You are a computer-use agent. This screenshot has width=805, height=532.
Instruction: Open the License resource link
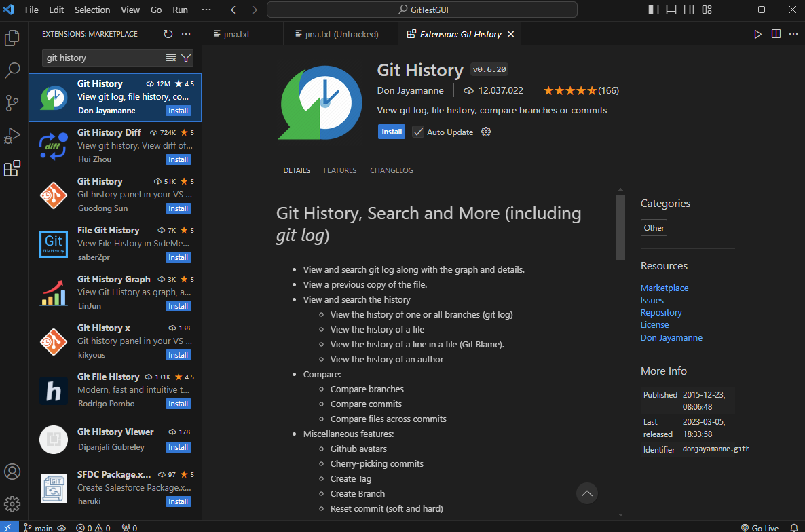click(654, 325)
